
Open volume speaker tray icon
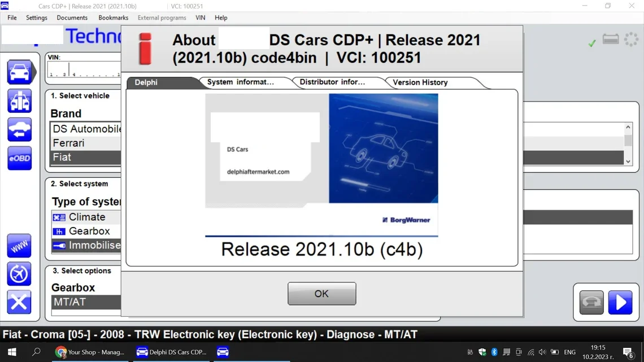point(542,352)
